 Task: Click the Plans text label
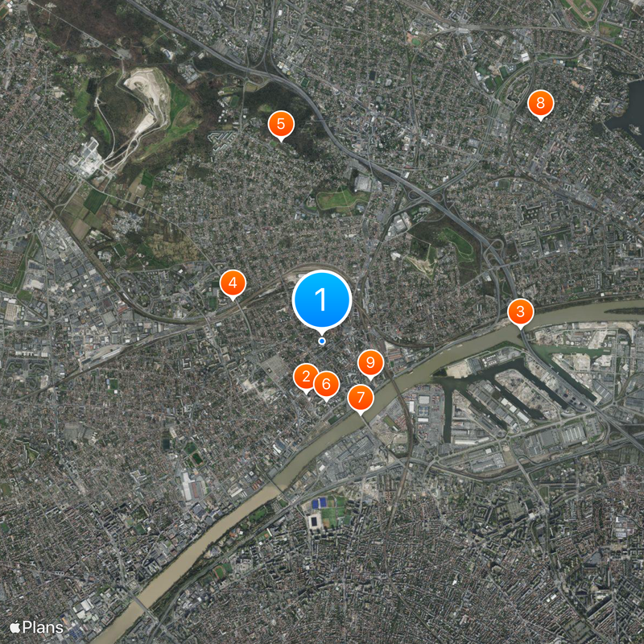click(43, 627)
